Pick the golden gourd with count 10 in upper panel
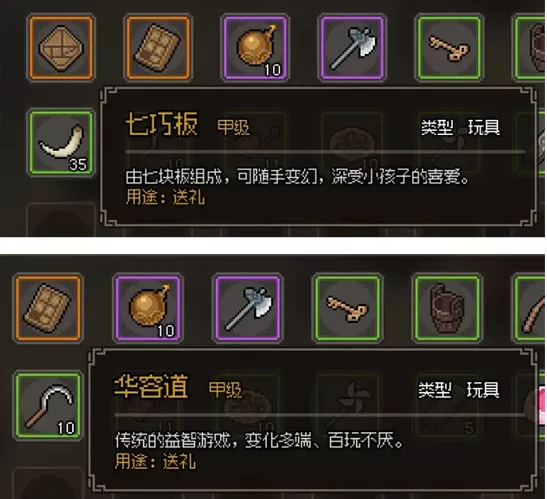 tap(255, 47)
